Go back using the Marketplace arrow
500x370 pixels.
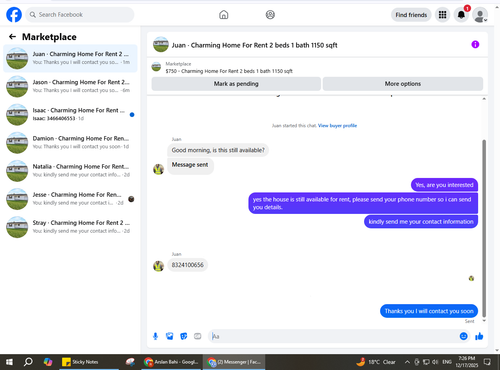pyautogui.click(x=12, y=37)
